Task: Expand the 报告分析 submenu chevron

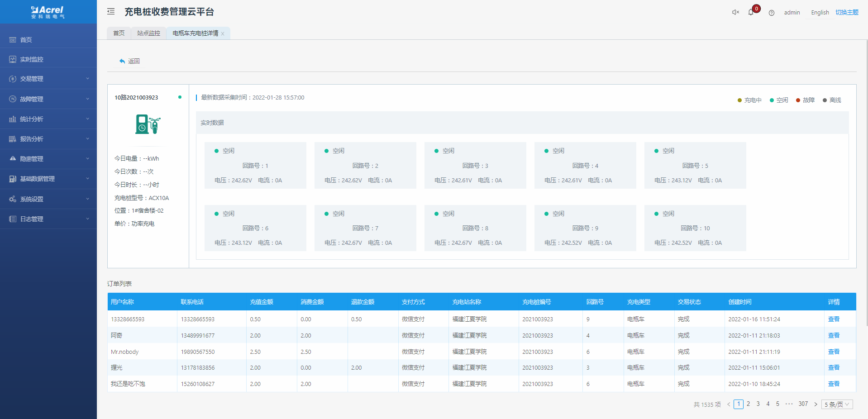Action: pyautogui.click(x=87, y=139)
